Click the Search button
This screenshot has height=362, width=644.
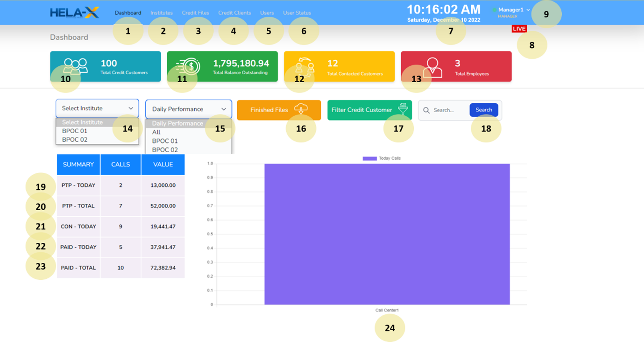click(484, 110)
